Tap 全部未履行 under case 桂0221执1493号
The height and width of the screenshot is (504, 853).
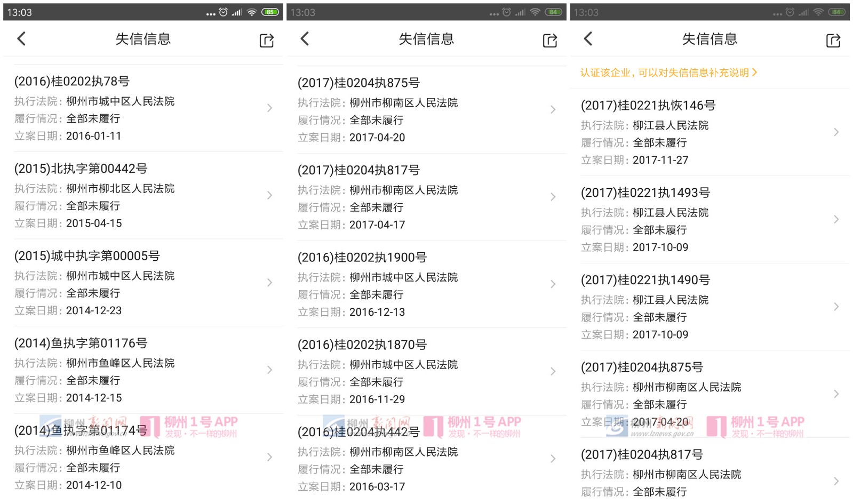pos(660,230)
